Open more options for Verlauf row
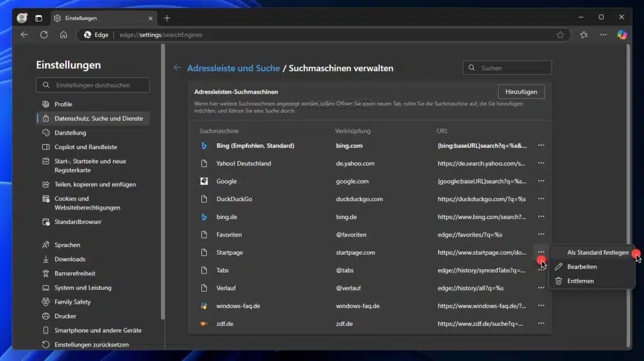 pos(541,288)
